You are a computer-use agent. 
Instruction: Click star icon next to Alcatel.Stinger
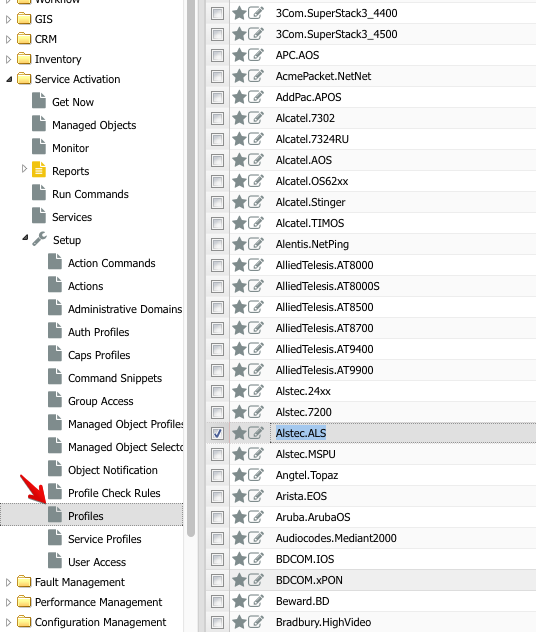[x=239, y=202]
